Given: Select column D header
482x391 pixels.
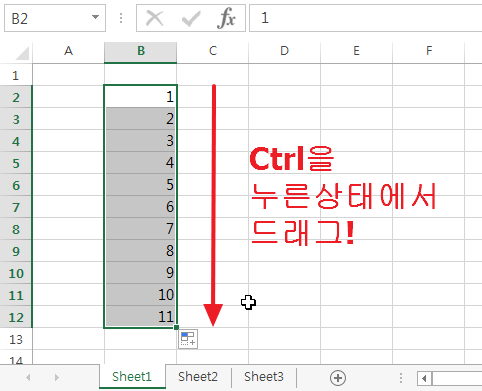Looking at the screenshot, I should (x=284, y=51).
